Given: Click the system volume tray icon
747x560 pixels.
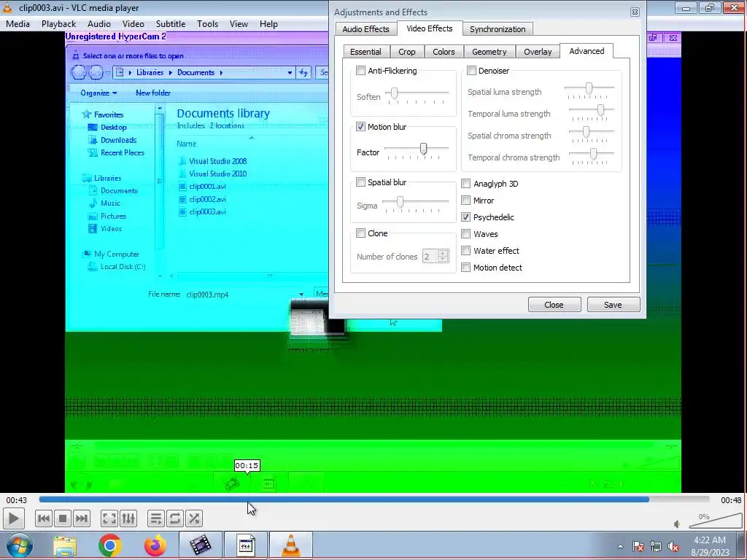Looking at the screenshot, I should 673,546.
